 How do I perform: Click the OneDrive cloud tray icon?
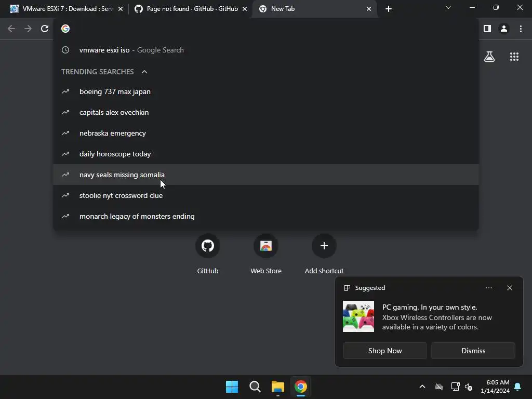click(438, 387)
